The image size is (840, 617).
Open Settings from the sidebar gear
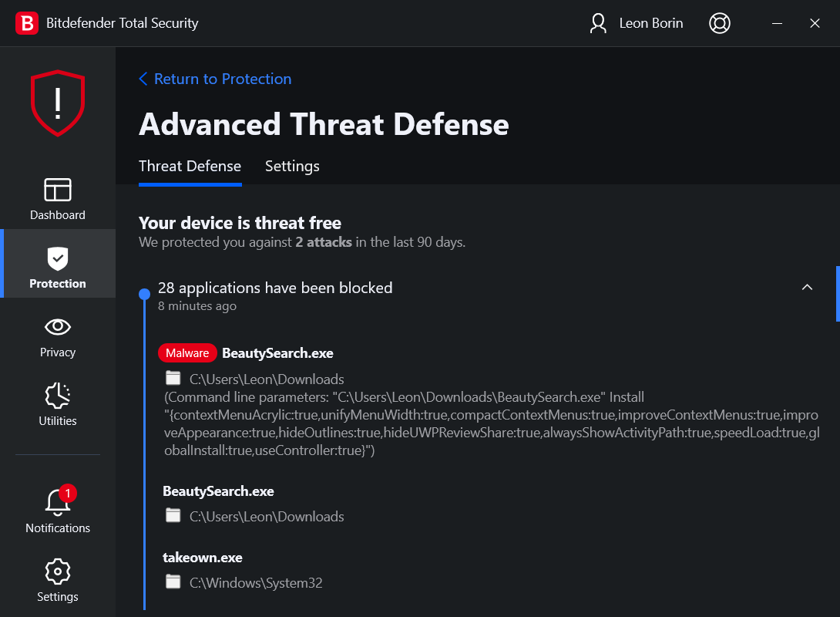(x=58, y=580)
